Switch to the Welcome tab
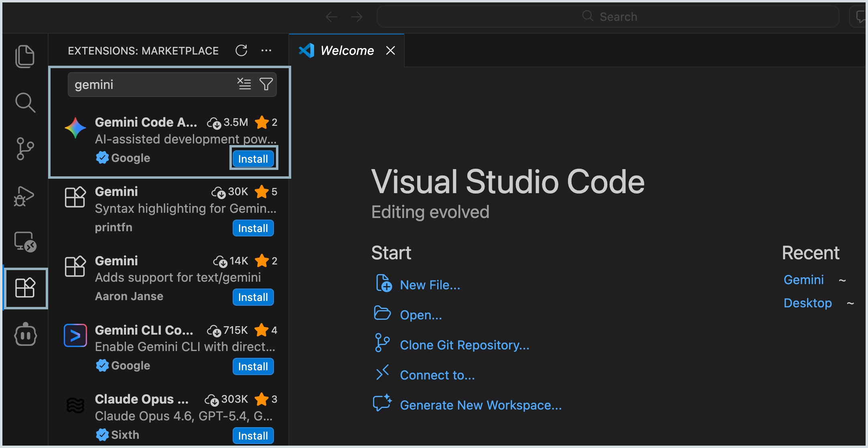 pos(347,50)
